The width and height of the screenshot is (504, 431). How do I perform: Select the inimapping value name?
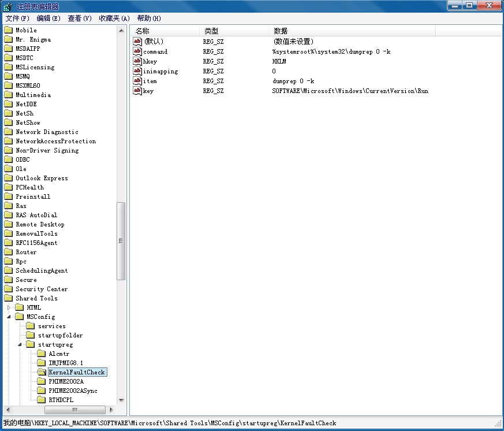pyautogui.click(x=160, y=72)
